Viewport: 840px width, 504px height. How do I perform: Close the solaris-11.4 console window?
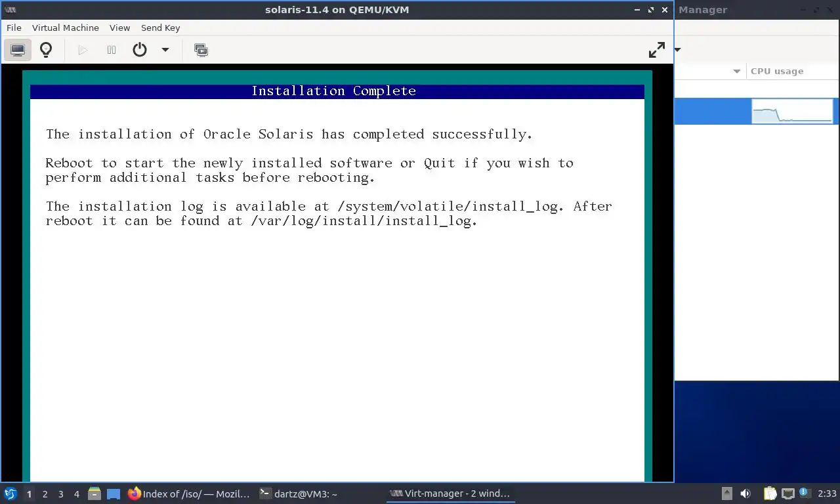665,10
